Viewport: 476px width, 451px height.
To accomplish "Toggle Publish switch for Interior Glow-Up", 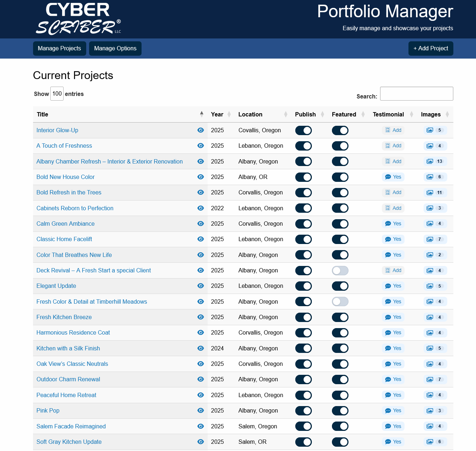I will point(304,130).
